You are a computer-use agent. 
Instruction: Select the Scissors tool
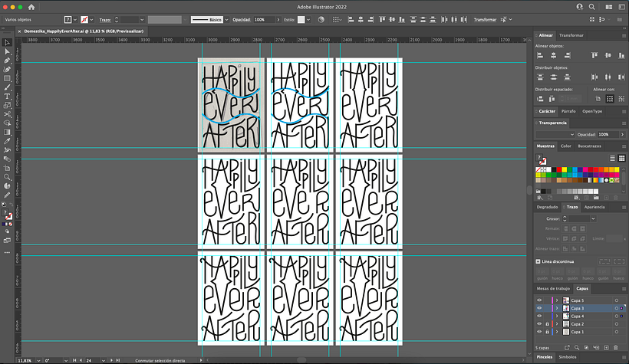coord(7,114)
